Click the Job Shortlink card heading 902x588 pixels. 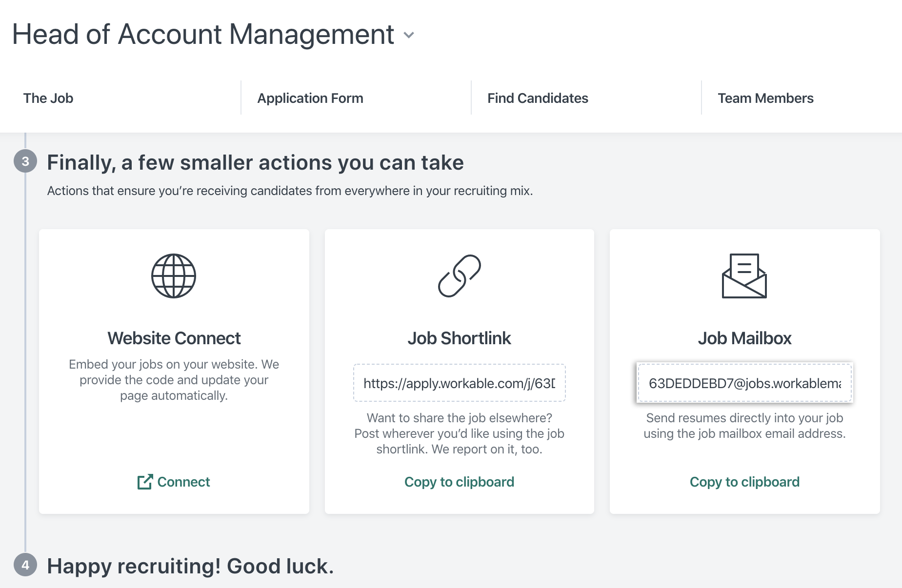(460, 338)
